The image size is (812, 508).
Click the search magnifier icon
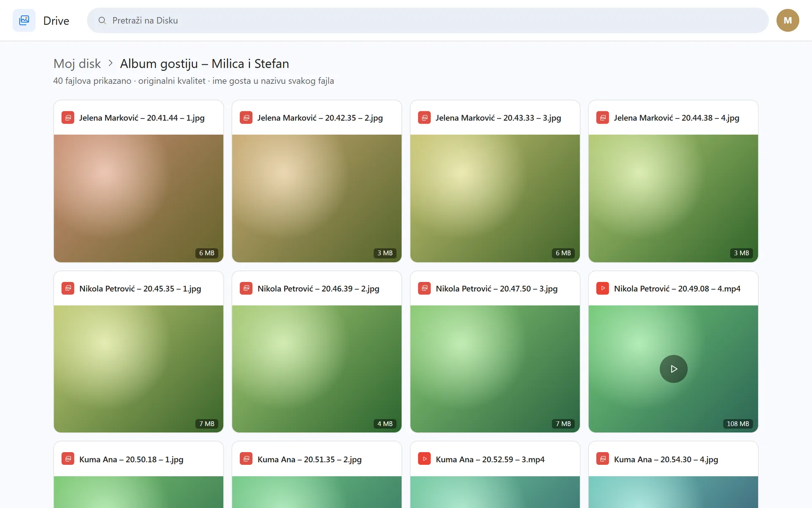[x=102, y=20]
